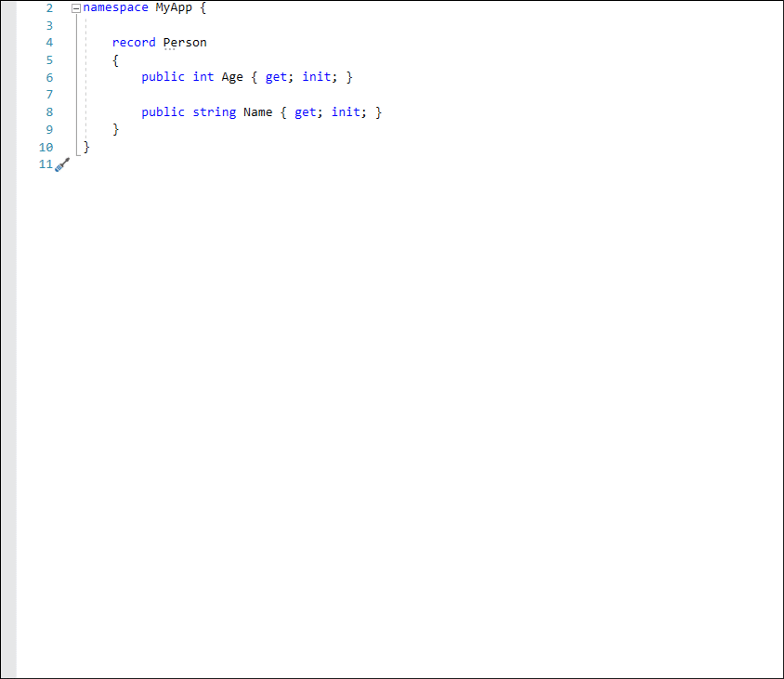Click the 'int' type keyword
784x679 pixels.
click(203, 77)
